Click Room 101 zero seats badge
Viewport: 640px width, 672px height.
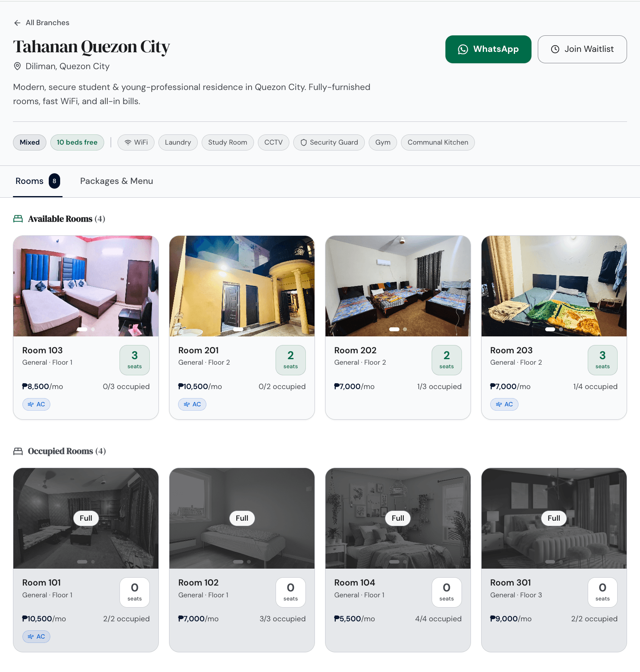pos(134,592)
